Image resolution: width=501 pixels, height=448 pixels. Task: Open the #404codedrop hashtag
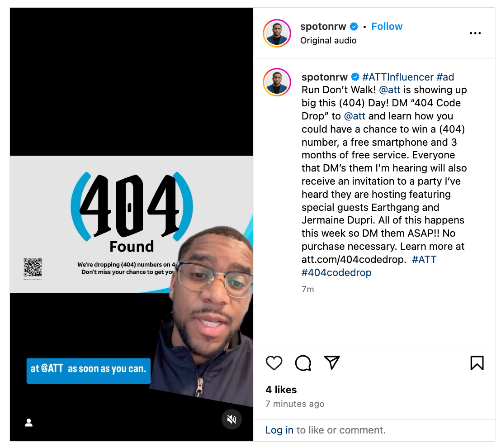tap(336, 272)
